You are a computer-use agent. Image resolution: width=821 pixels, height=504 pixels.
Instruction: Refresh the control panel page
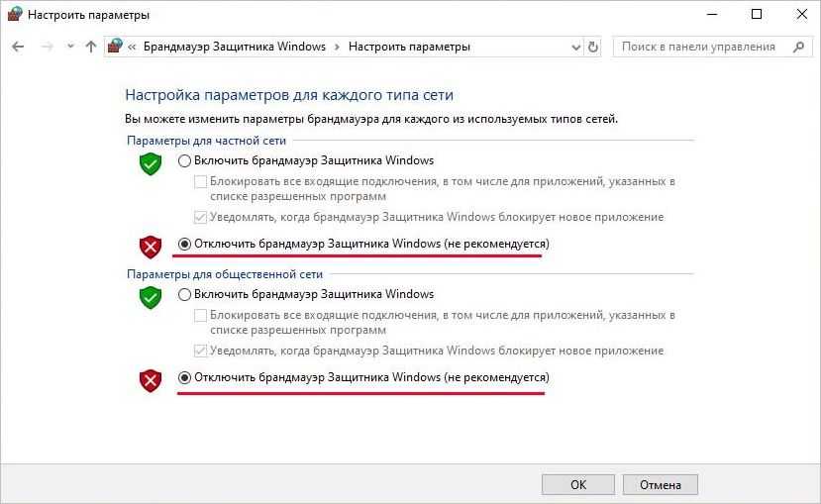593,47
